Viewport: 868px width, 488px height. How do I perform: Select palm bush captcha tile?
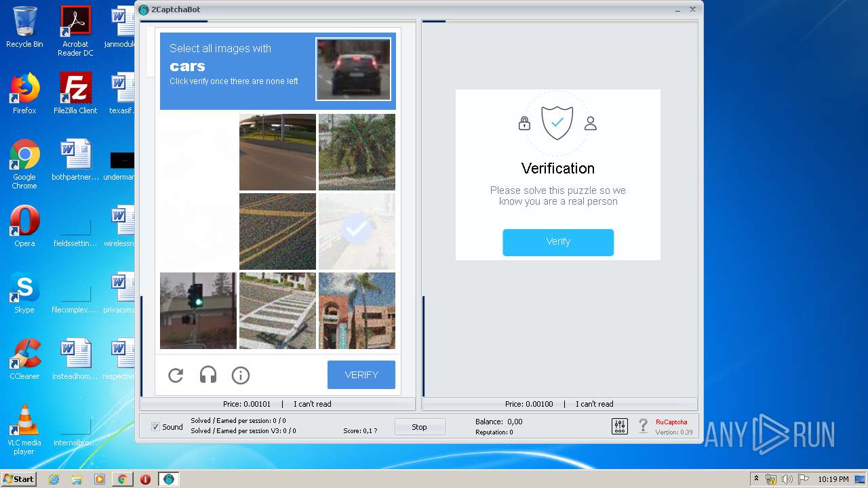[357, 152]
